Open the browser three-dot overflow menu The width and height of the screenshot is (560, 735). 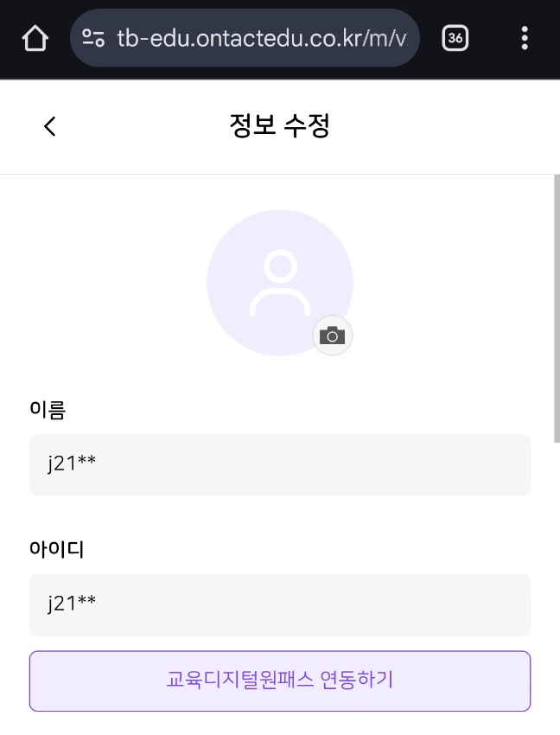point(525,38)
